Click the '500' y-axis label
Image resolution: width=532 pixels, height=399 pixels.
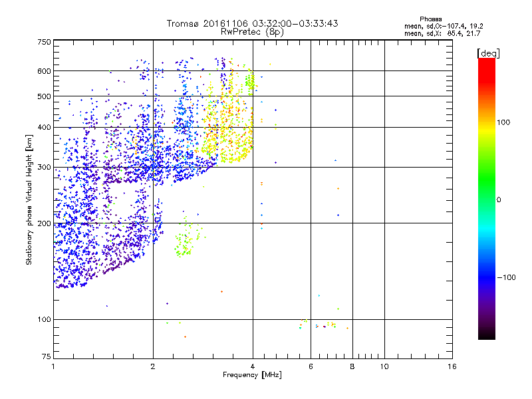tap(44, 96)
